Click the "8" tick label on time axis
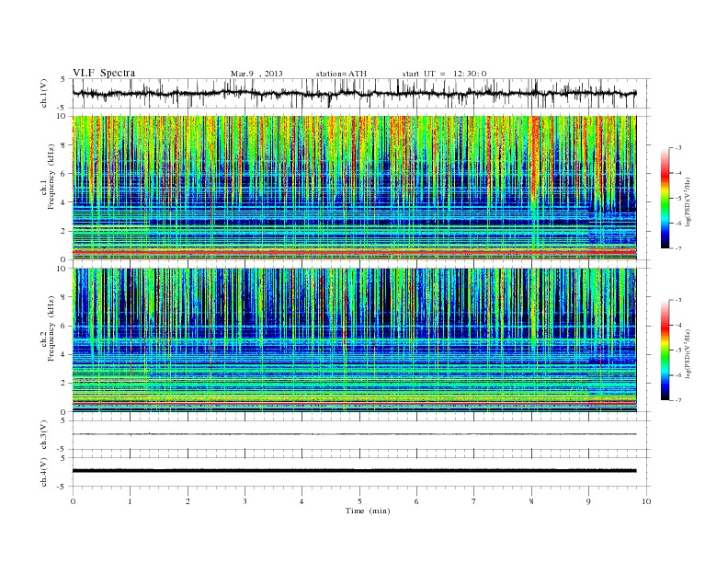The height and width of the screenshot is (563, 728). [x=531, y=501]
